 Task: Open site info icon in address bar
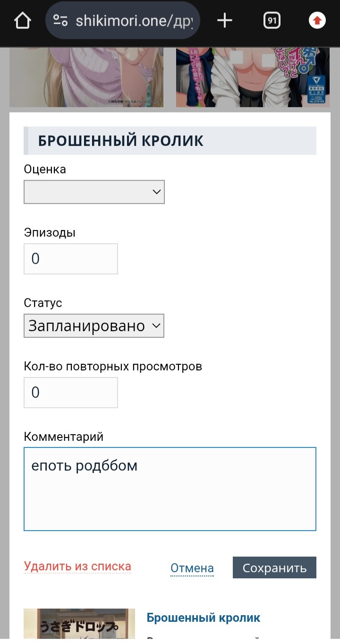pos(60,21)
